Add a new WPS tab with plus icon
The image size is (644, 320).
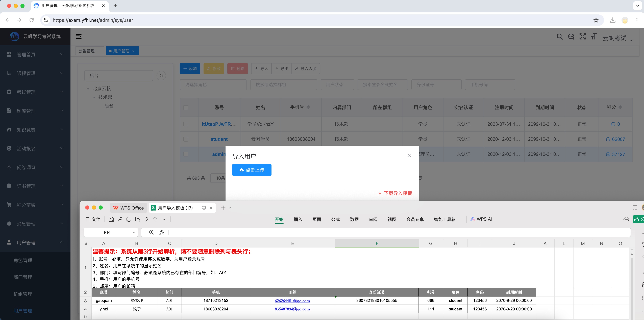click(223, 208)
